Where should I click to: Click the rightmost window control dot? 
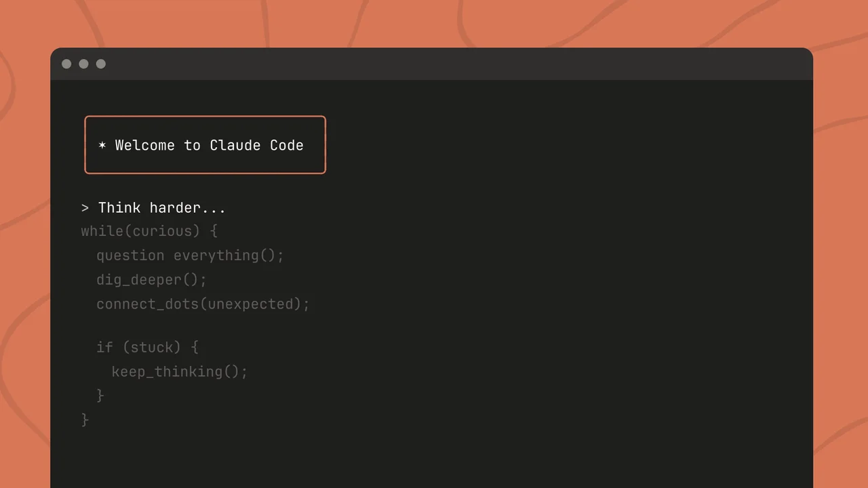100,64
